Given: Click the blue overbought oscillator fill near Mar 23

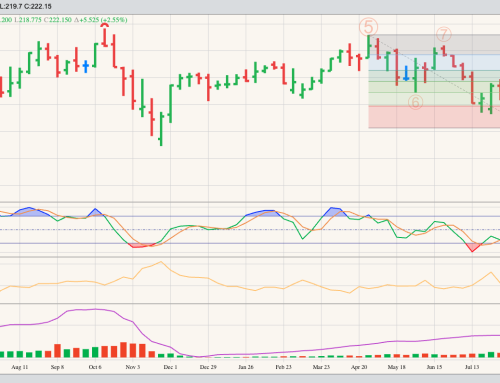Looking at the screenshot, I should pos(334,212).
